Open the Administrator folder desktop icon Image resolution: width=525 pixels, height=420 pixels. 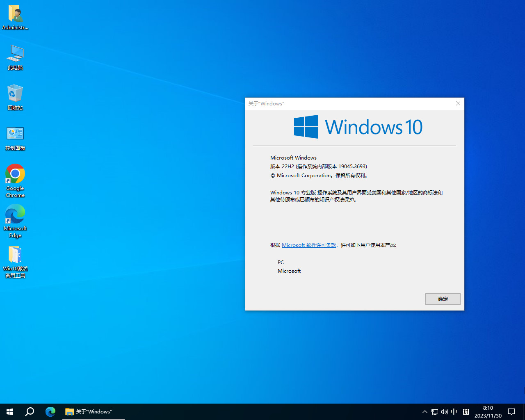tap(15, 18)
